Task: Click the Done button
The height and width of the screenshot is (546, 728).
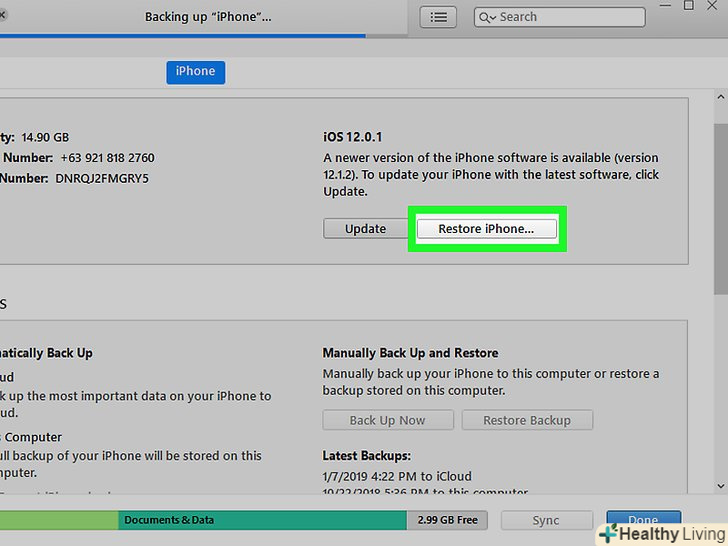Action: [643, 520]
